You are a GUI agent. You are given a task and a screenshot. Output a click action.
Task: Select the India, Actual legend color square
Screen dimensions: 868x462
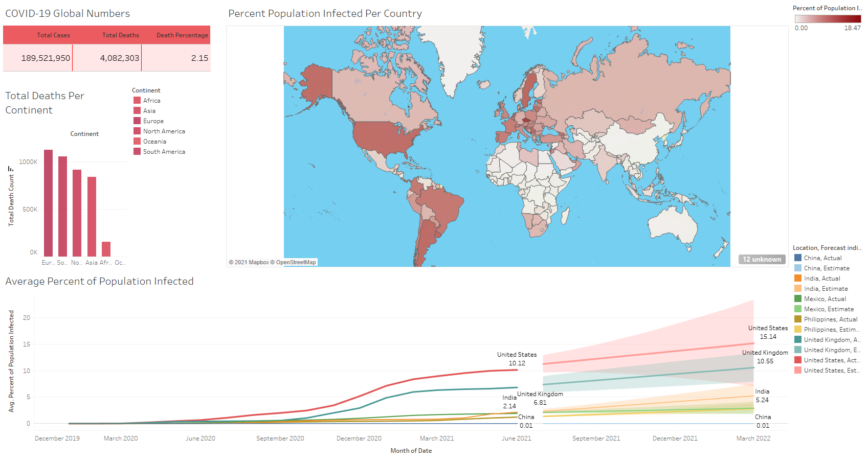coord(798,279)
